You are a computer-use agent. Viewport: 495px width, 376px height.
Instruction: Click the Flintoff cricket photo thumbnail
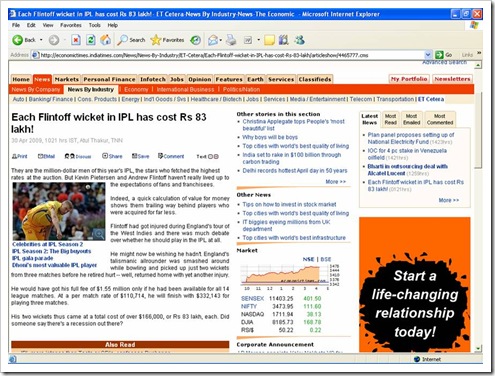59,211
